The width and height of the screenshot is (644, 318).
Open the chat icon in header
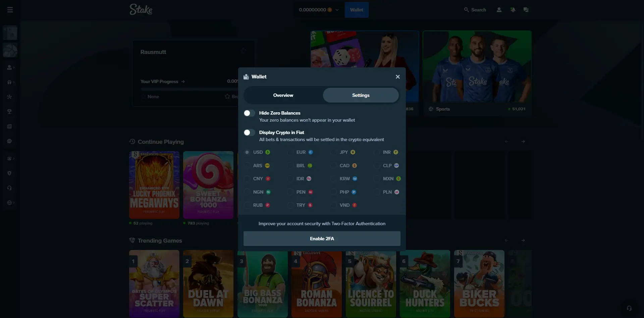[526, 10]
